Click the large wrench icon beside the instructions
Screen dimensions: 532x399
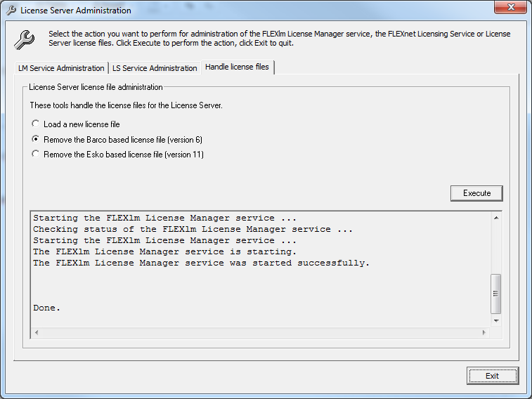click(25, 39)
